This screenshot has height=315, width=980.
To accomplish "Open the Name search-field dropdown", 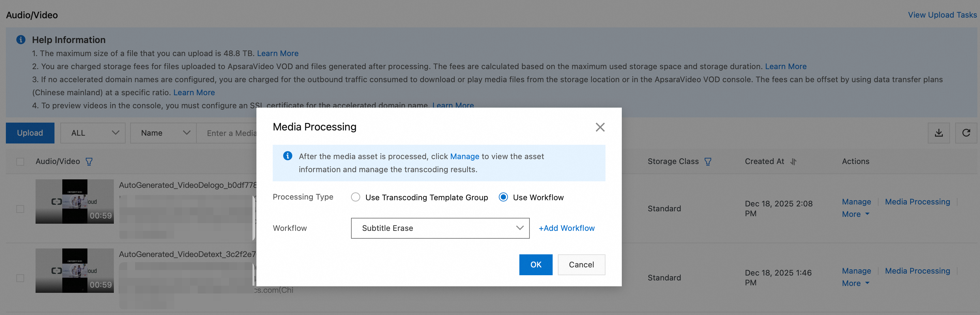I will 163,133.
